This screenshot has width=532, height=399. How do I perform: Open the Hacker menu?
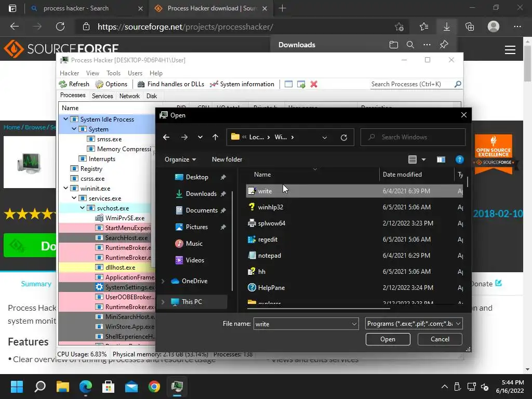(x=69, y=73)
